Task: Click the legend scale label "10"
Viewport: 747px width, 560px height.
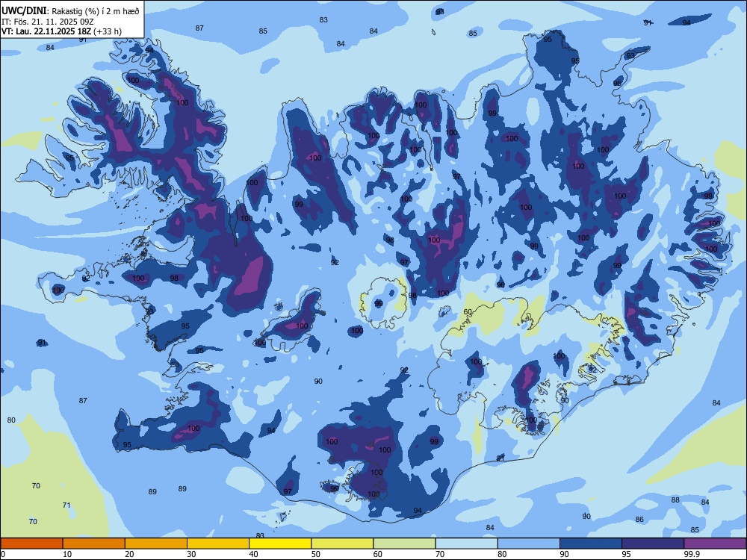Action: point(67,554)
